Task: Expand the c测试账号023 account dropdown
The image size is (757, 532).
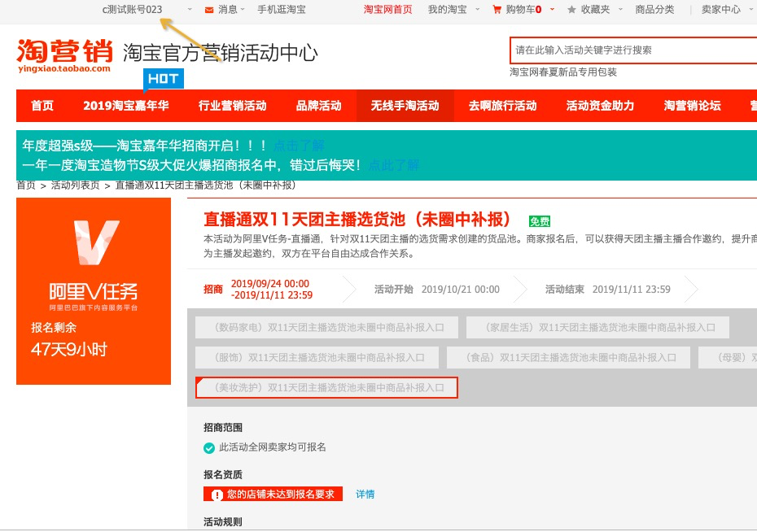Action: pyautogui.click(x=190, y=9)
